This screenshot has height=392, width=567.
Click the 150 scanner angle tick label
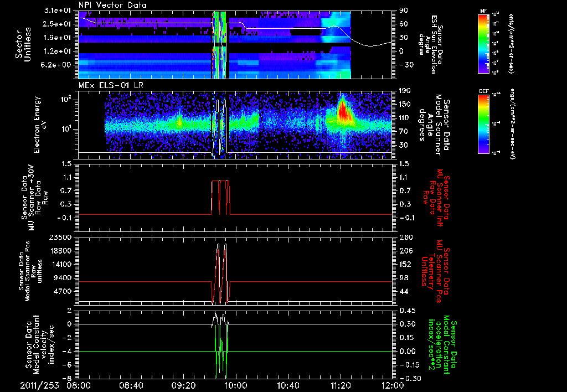[x=405, y=104]
